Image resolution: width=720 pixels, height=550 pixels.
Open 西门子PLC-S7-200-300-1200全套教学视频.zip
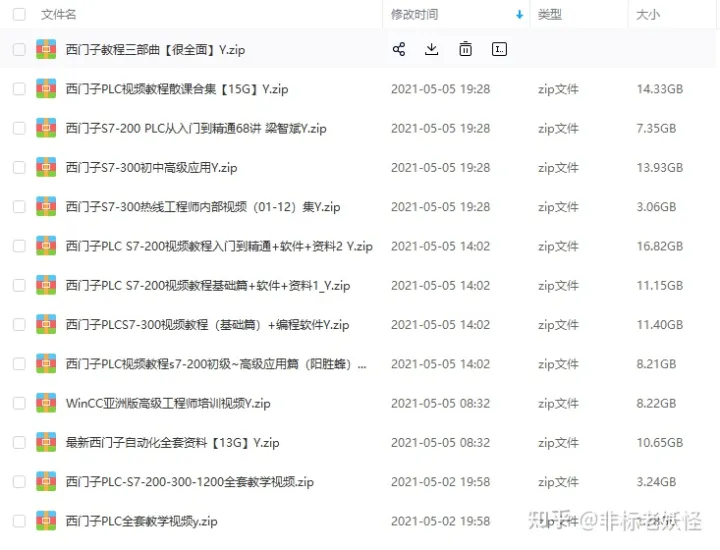click(190, 482)
